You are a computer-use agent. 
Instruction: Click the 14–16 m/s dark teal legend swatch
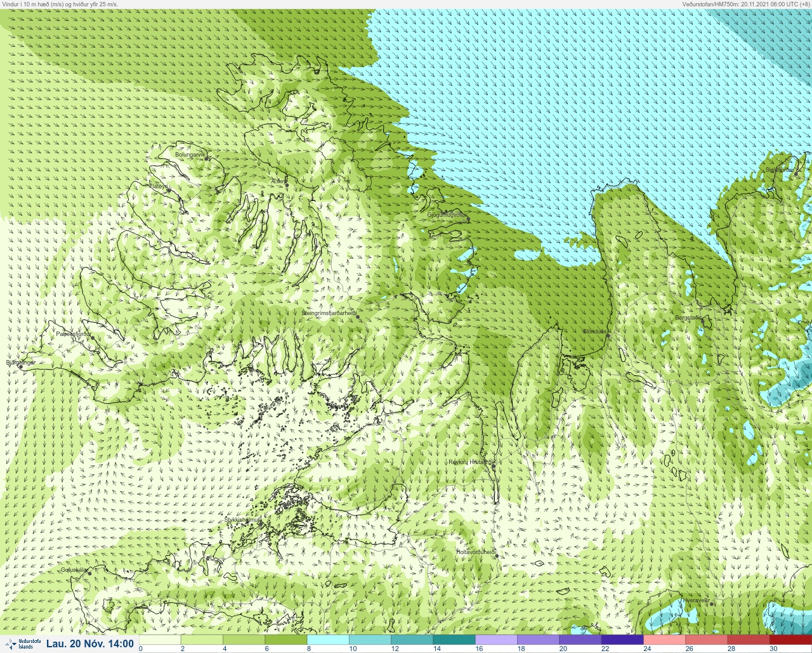[454, 640]
